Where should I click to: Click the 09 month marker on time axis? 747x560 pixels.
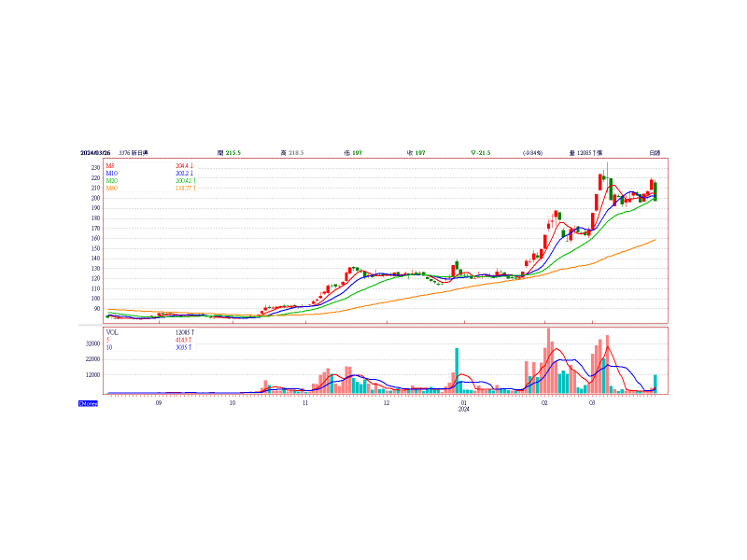[x=159, y=403]
